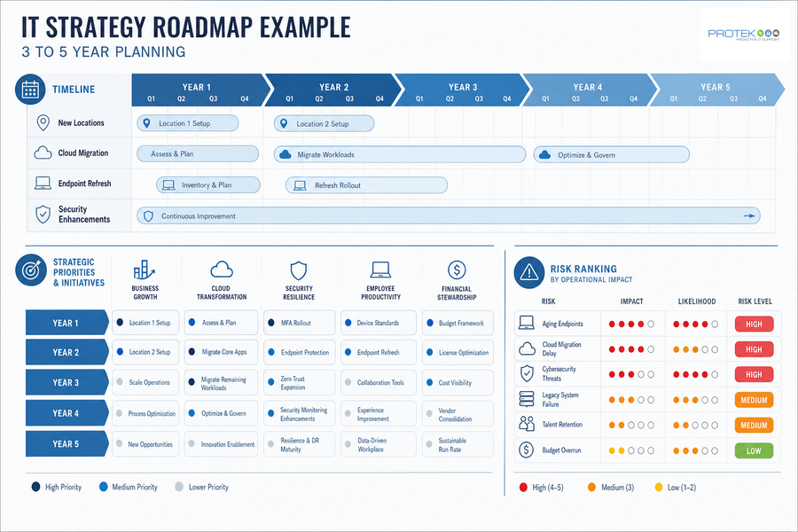Select the Year 3 timeline header
The image size is (798, 532).
[x=462, y=90]
